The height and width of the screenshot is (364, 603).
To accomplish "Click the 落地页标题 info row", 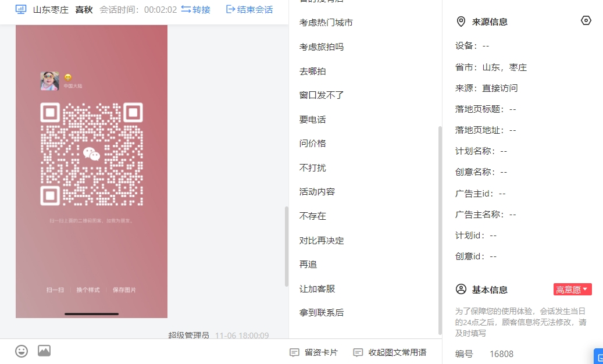I will pos(486,109).
